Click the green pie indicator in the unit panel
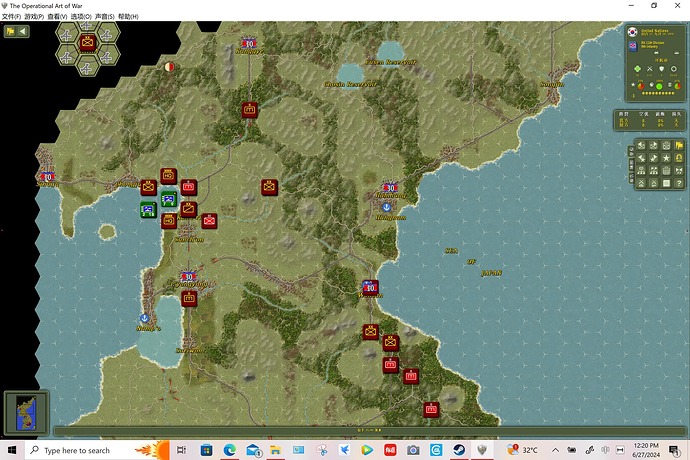 (x=659, y=86)
